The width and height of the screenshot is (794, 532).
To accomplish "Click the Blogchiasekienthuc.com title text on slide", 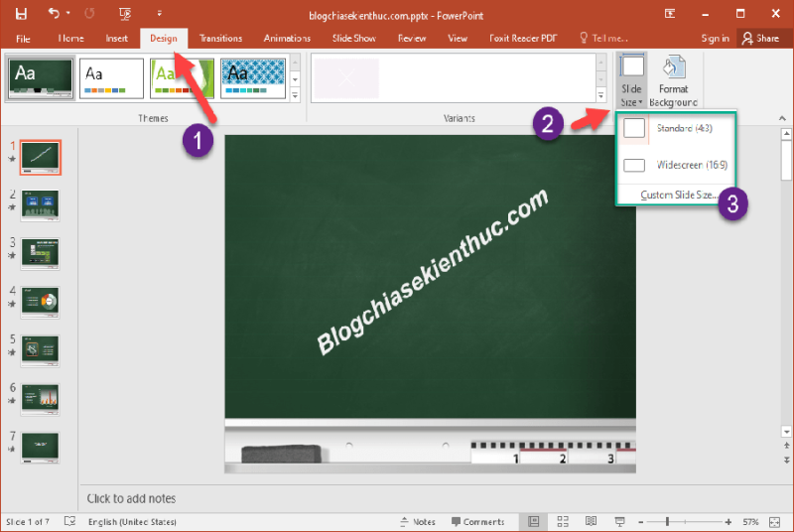I will pos(432,272).
